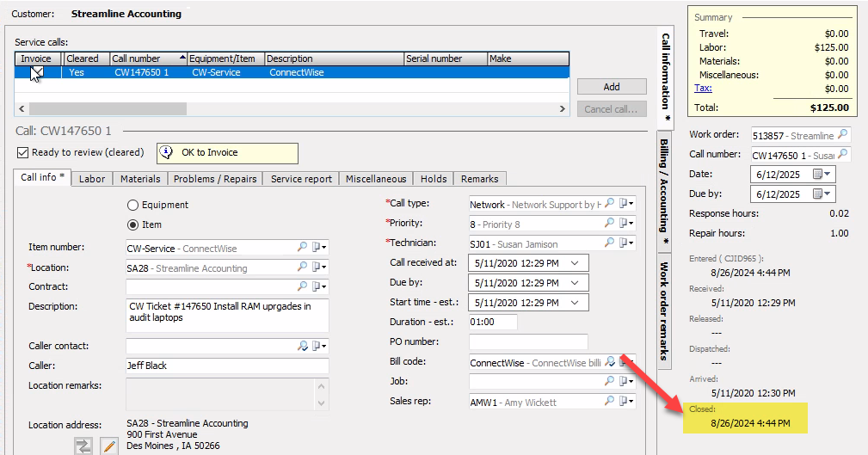The width and height of the screenshot is (868, 455).
Task: Open record menu icon for Job
Action: tap(626, 381)
